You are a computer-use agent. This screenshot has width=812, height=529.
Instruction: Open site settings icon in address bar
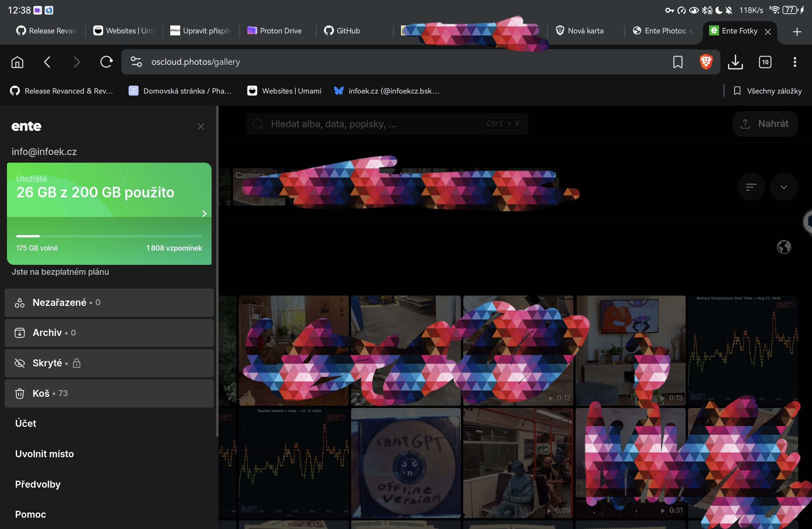pos(136,62)
